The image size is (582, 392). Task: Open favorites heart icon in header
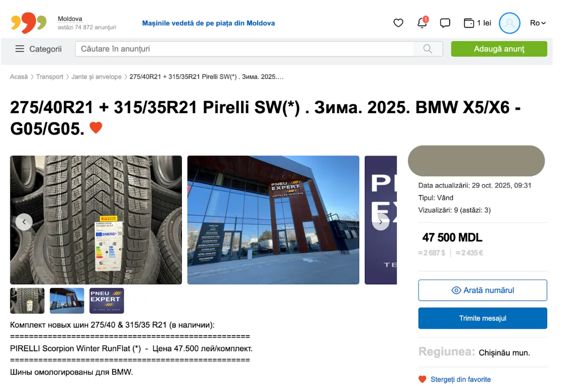[x=398, y=23]
